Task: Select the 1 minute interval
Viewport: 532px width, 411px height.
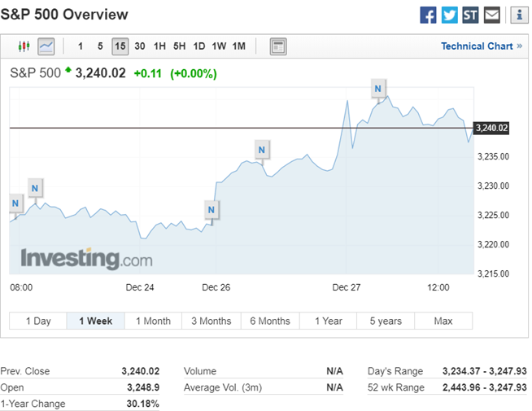Action: tap(80, 46)
